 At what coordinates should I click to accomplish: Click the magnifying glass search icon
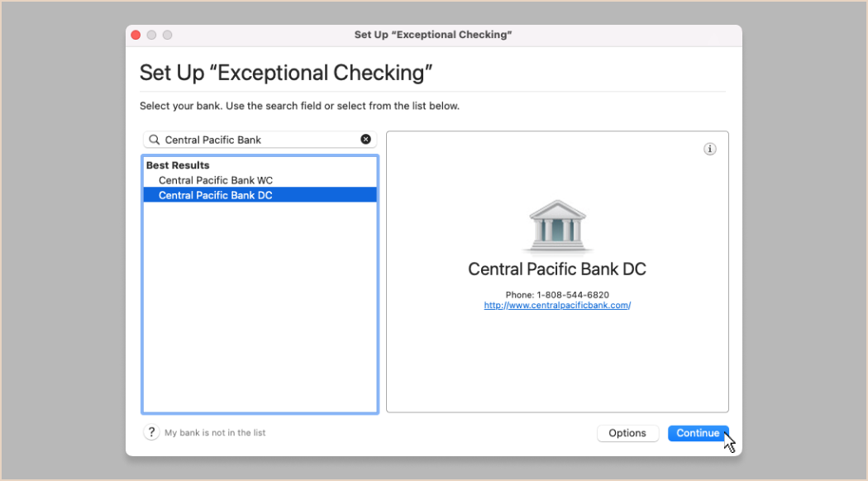click(x=155, y=140)
